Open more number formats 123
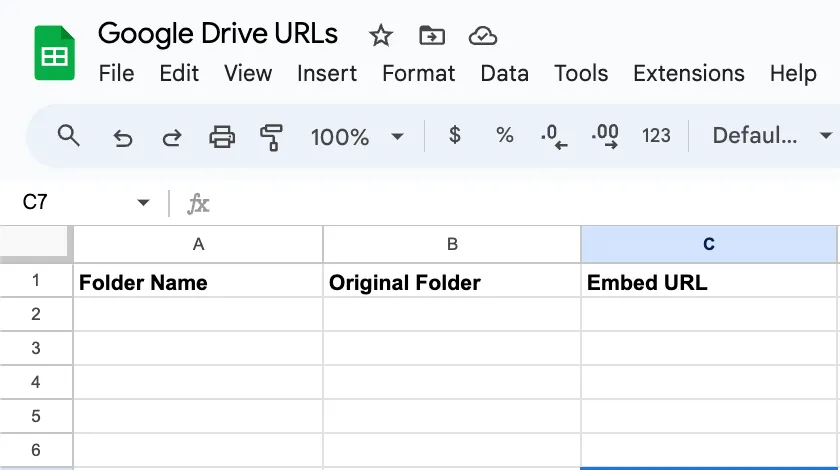The image size is (840, 470). pos(656,136)
